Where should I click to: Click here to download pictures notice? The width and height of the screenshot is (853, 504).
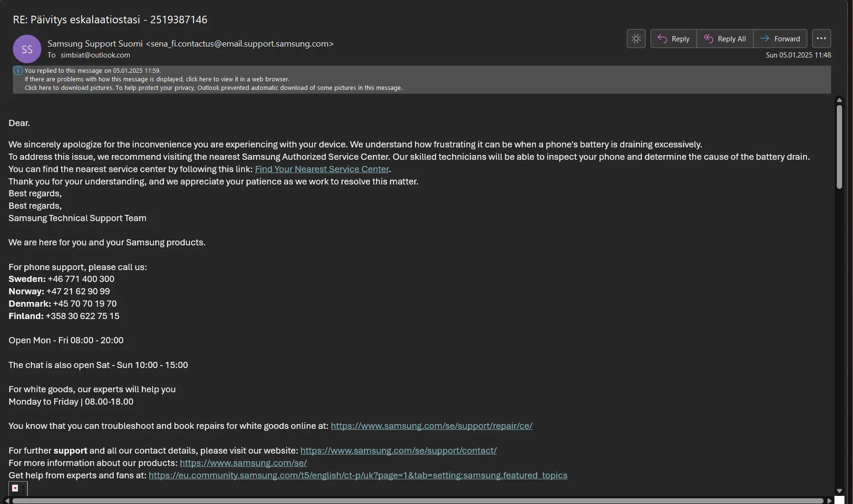click(x=213, y=87)
